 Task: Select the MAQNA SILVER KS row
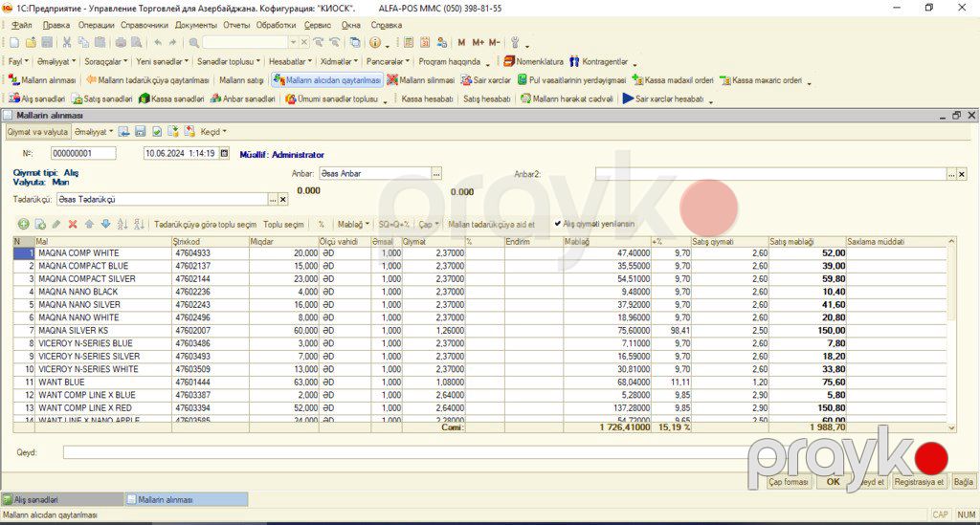coord(481,330)
